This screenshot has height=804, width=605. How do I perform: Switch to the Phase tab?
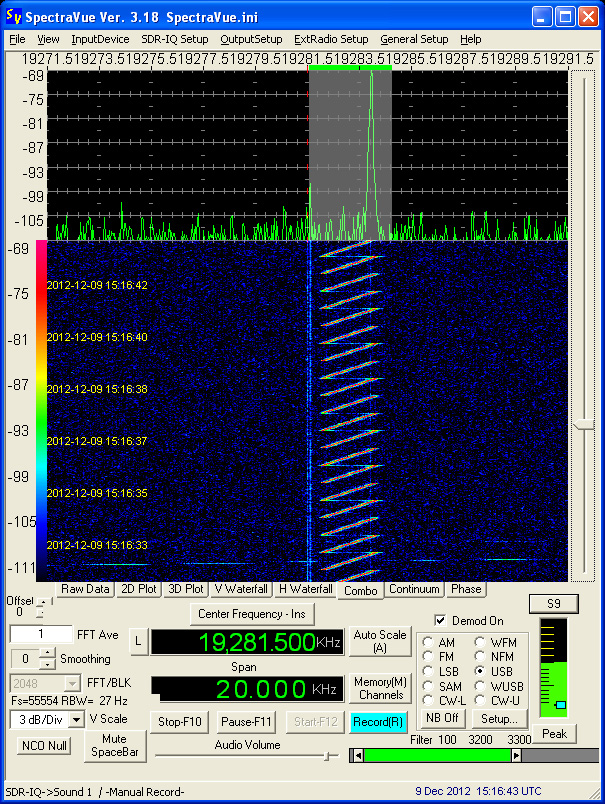click(466, 589)
